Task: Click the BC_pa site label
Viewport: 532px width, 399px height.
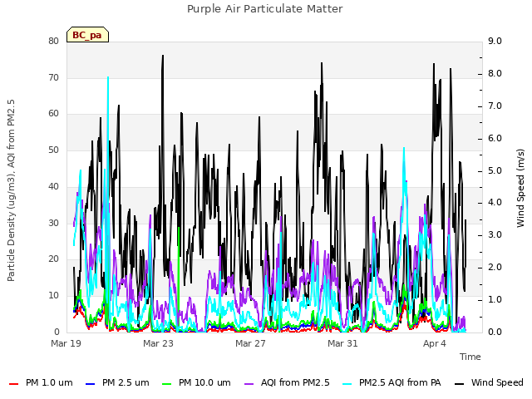Action: pos(87,35)
